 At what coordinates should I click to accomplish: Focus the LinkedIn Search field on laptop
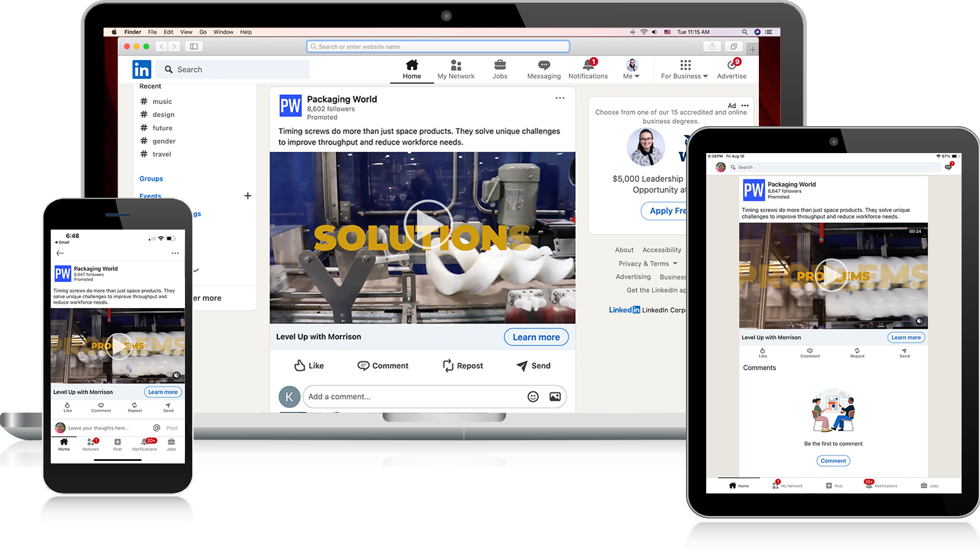(x=233, y=69)
